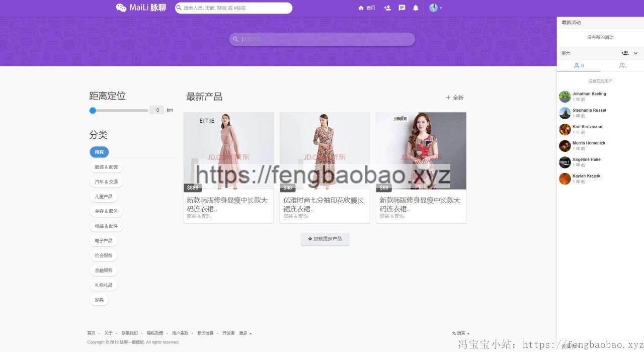Click the footer 关于 link
Image resolution: width=644 pixels, height=352 pixels.
(x=108, y=333)
